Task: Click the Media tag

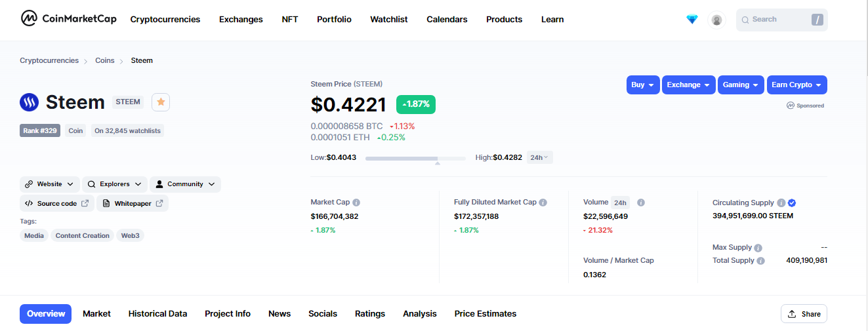Action: point(34,236)
